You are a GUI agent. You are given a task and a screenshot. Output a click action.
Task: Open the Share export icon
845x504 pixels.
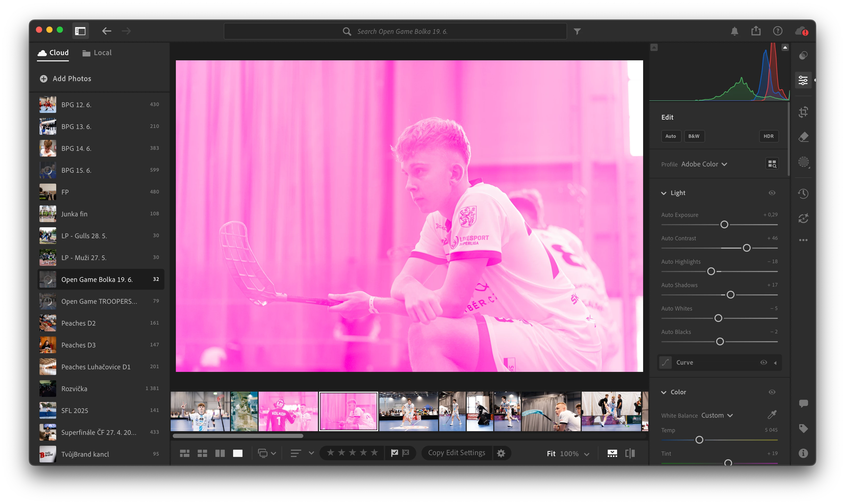click(x=756, y=31)
